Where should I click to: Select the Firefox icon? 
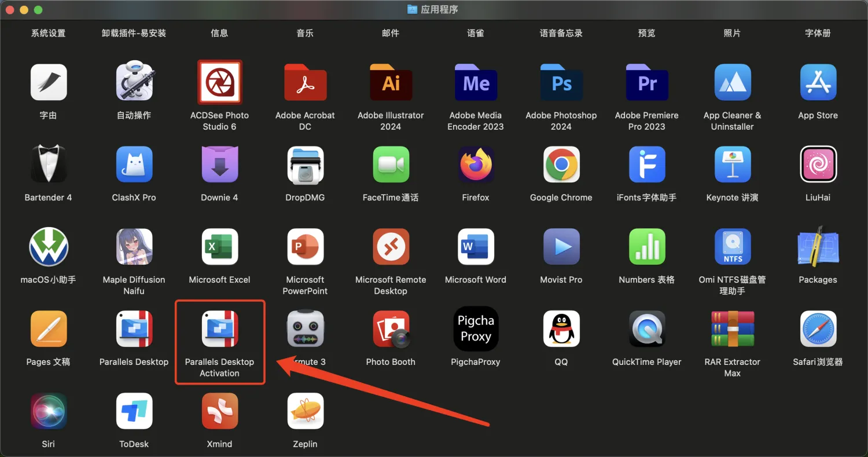tap(476, 164)
